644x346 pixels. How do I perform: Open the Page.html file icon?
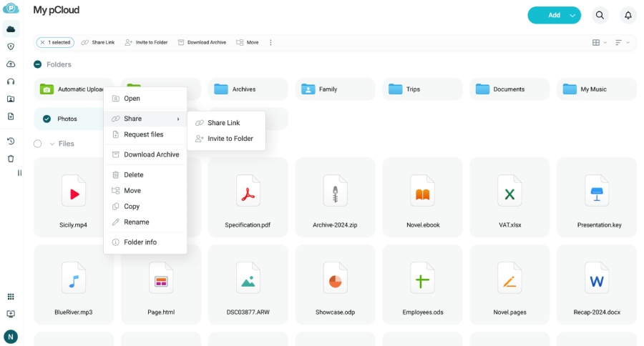click(x=161, y=278)
